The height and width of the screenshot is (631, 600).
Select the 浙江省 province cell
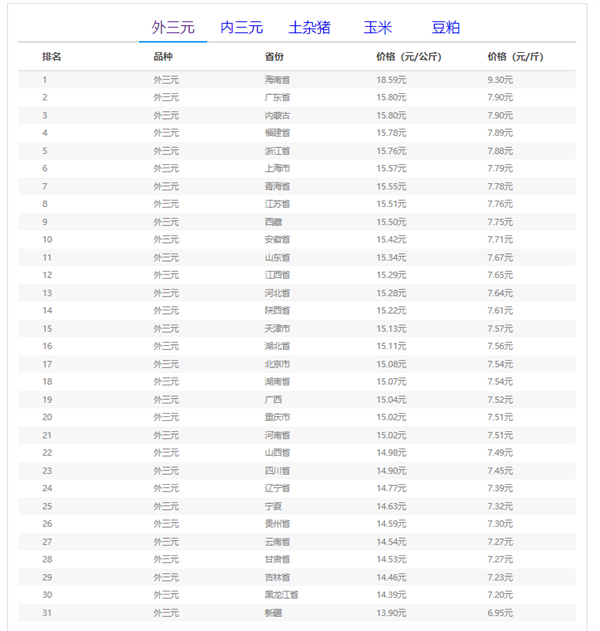pyautogui.click(x=277, y=151)
